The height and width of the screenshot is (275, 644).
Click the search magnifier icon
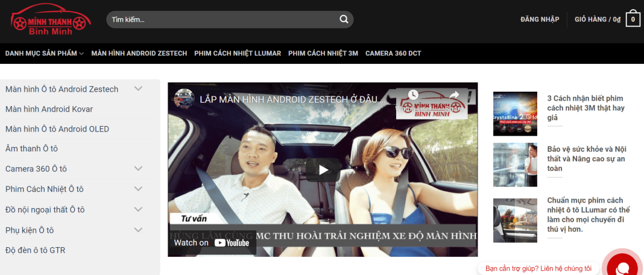[344, 19]
